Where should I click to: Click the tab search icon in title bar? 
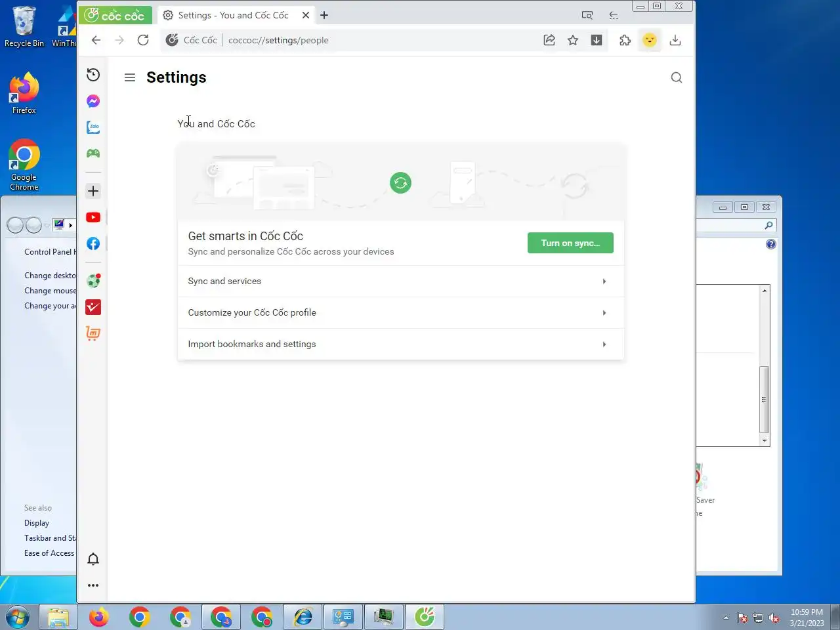pyautogui.click(x=587, y=15)
